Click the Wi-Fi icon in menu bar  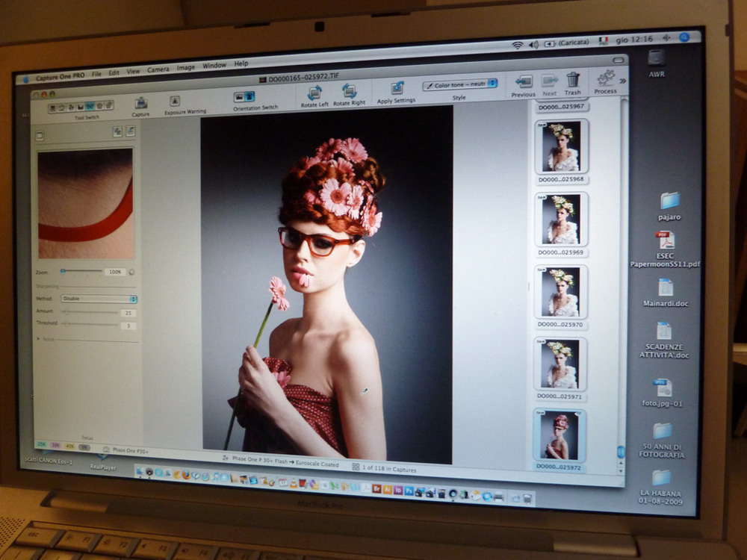[517, 45]
